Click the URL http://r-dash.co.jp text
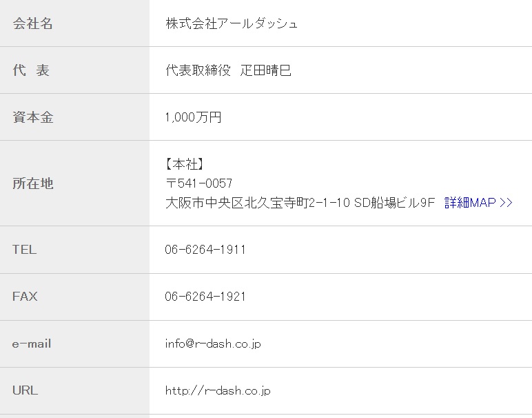532x418 pixels. 218,390
